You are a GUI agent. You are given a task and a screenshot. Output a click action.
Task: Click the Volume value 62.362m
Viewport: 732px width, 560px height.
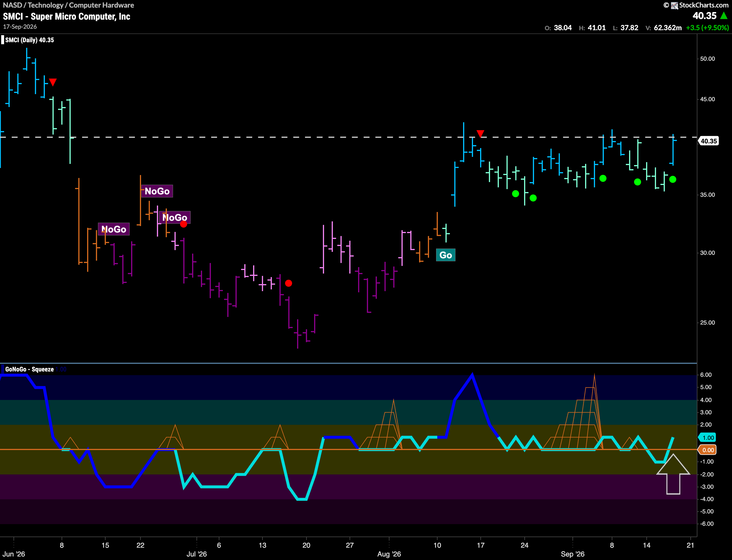point(668,28)
